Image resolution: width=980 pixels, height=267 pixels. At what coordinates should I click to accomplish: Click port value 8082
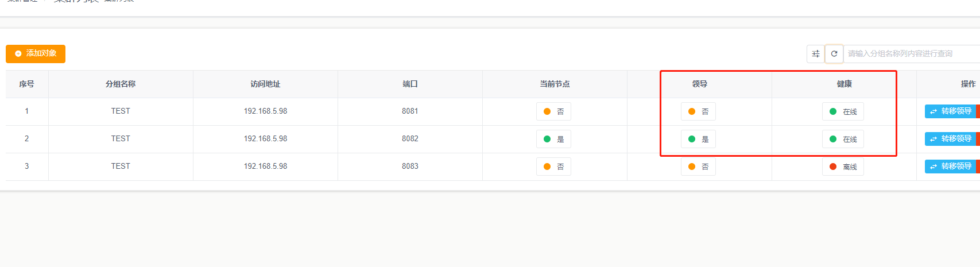point(410,138)
